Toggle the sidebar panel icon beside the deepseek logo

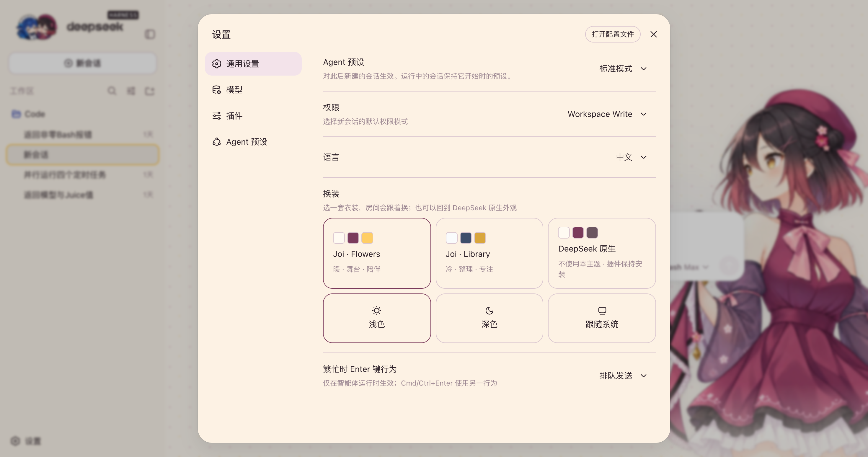click(x=150, y=34)
